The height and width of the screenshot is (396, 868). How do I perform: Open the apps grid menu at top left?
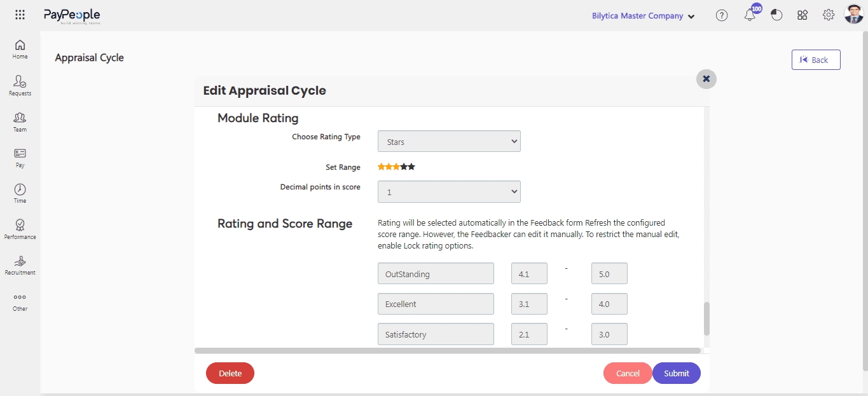tap(20, 14)
